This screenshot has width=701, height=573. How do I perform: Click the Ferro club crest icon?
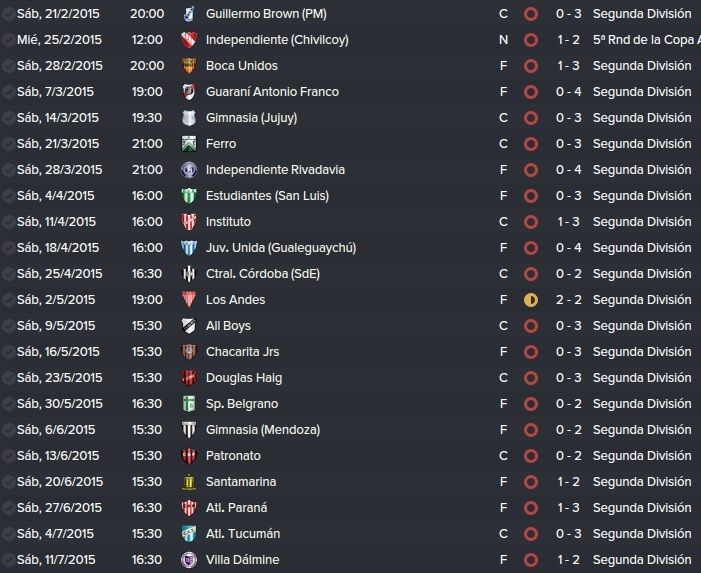click(189, 144)
